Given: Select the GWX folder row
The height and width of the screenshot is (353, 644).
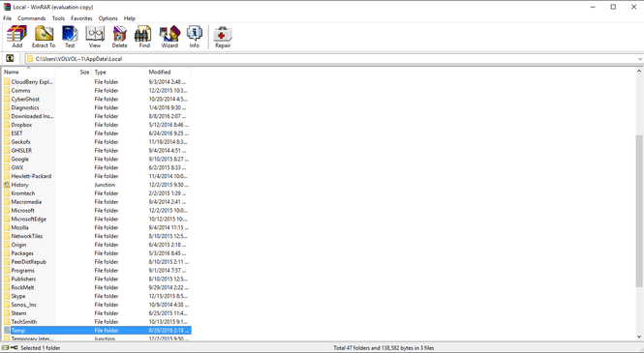Looking at the screenshot, I should point(97,167).
